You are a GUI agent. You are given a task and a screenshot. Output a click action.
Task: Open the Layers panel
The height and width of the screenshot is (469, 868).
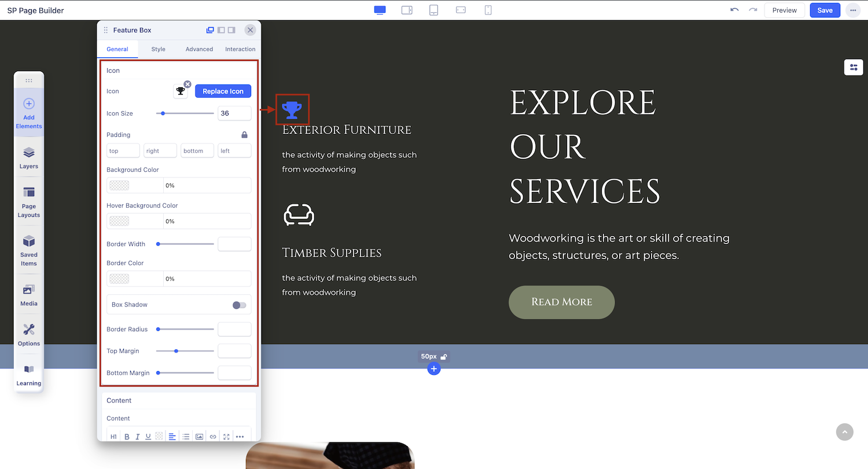pyautogui.click(x=29, y=158)
